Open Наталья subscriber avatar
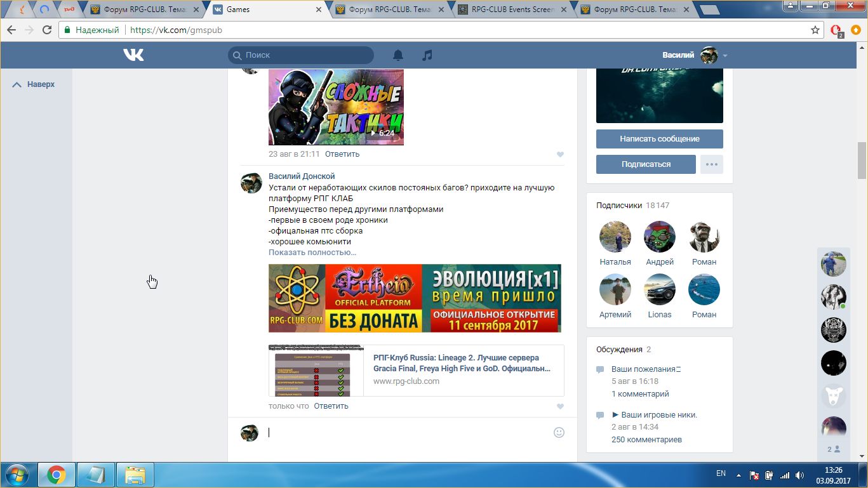This screenshot has width=868, height=488. (615, 237)
